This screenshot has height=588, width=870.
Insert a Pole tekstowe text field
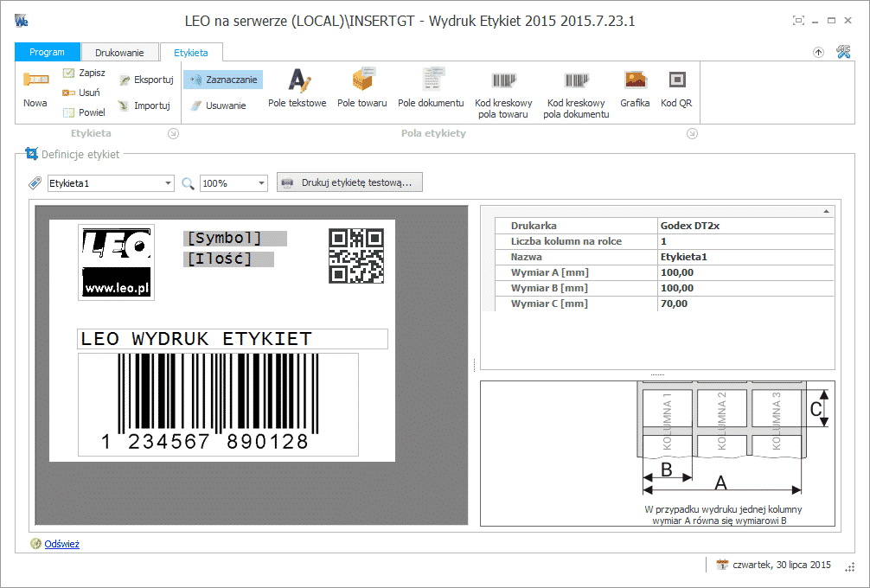[297, 89]
